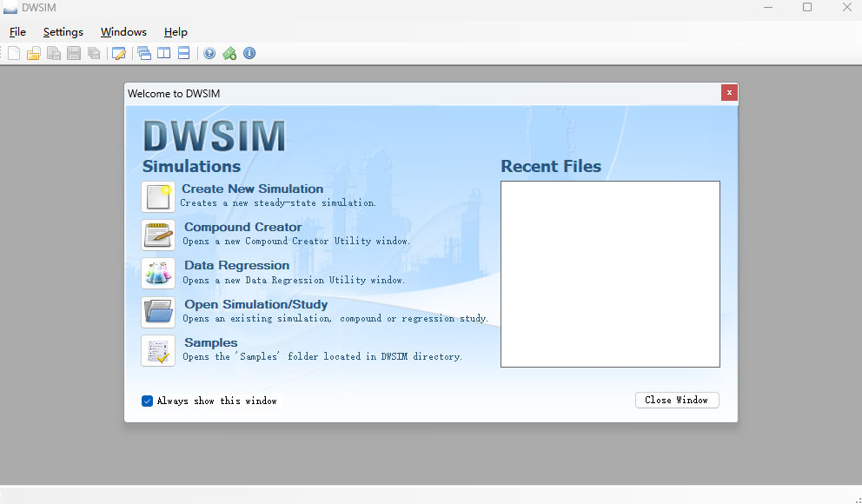862x504 pixels.
Task: Open the Settings menu
Action: tap(63, 32)
